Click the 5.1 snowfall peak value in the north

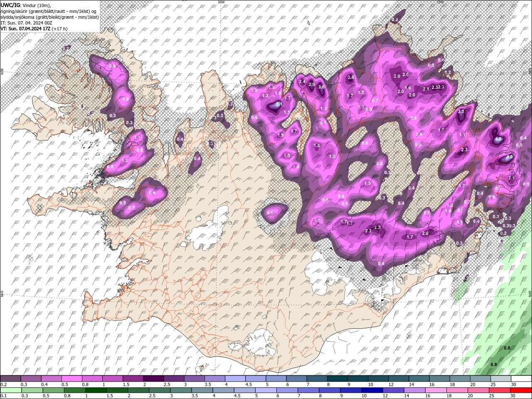[x=279, y=104]
